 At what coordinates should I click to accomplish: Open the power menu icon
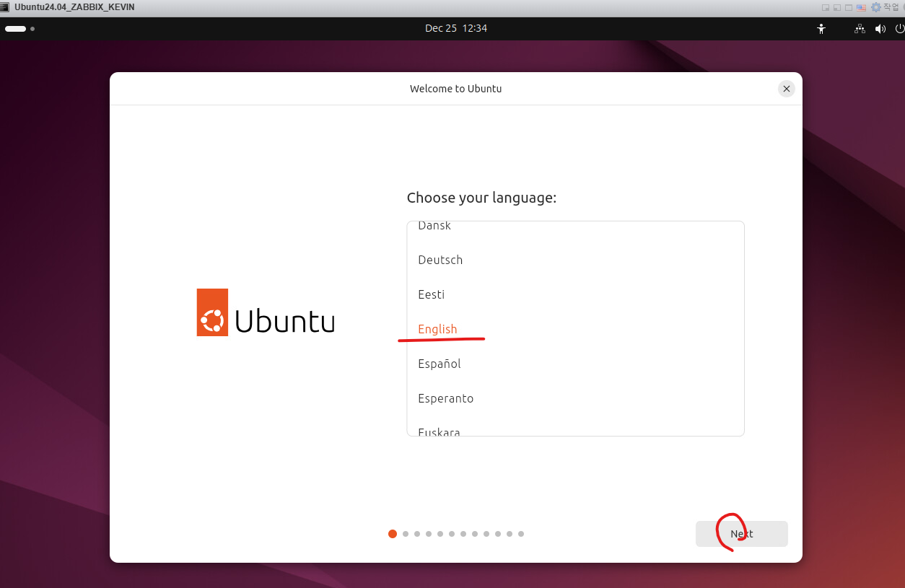(x=900, y=29)
